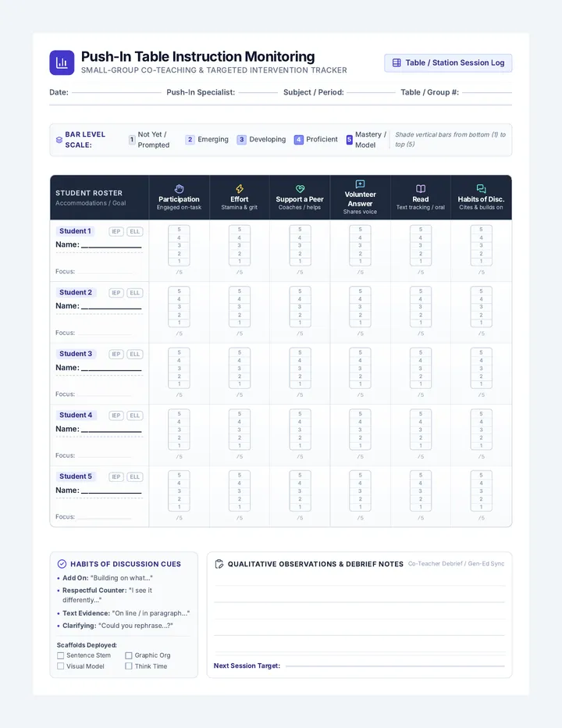Click the Participation column header text

coord(179,199)
